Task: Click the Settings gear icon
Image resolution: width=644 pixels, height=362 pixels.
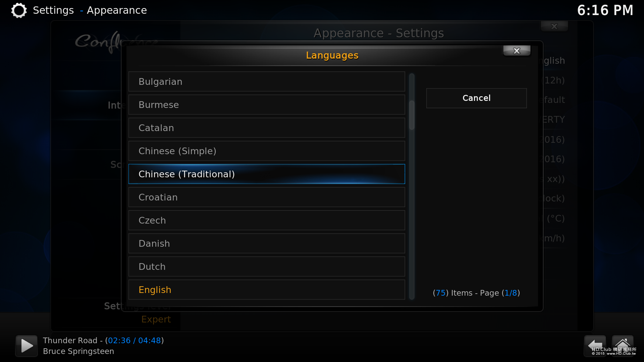Action: click(x=19, y=10)
